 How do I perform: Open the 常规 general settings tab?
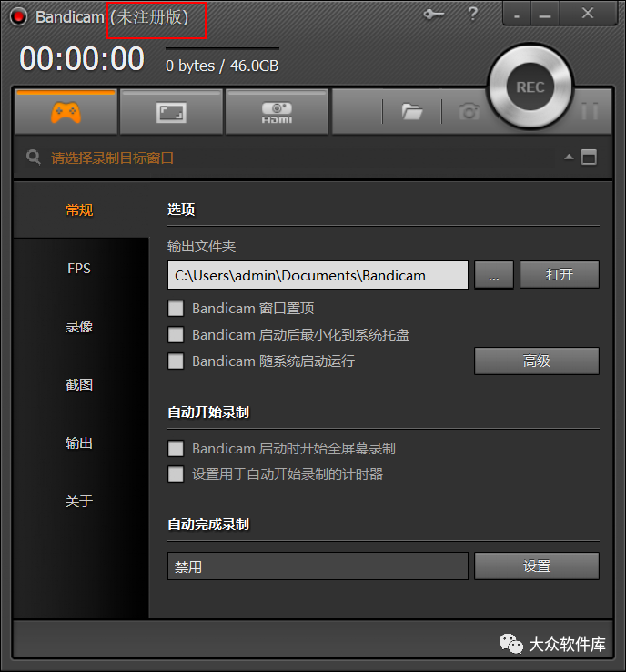79,210
